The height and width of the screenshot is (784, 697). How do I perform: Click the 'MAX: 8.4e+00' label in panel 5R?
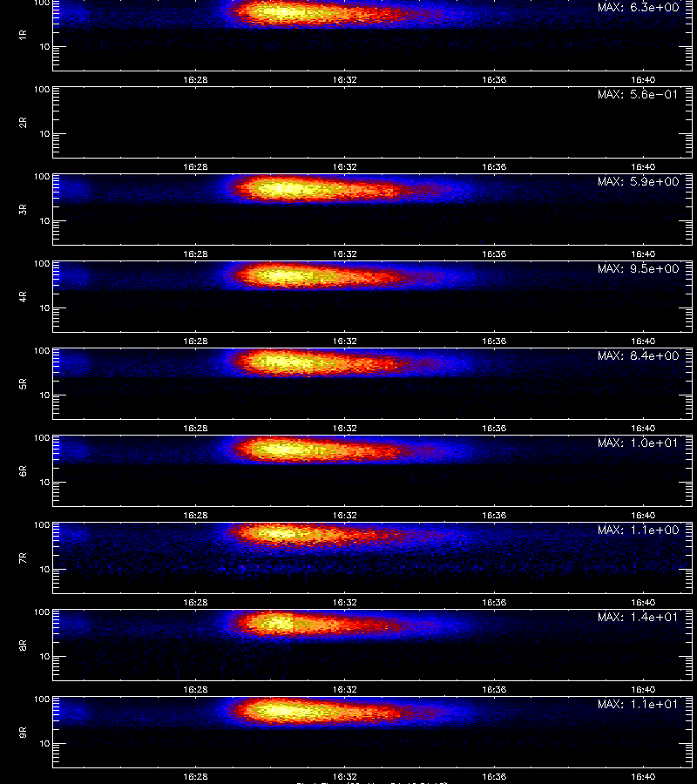click(x=638, y=355)
